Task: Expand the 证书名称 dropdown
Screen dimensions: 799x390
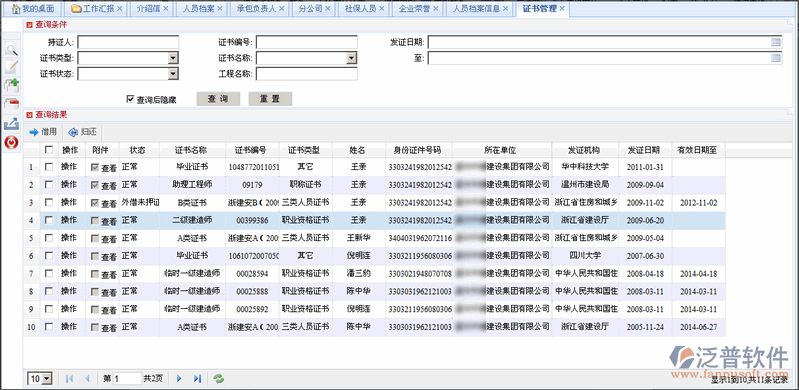Action: tap(352, 58)
